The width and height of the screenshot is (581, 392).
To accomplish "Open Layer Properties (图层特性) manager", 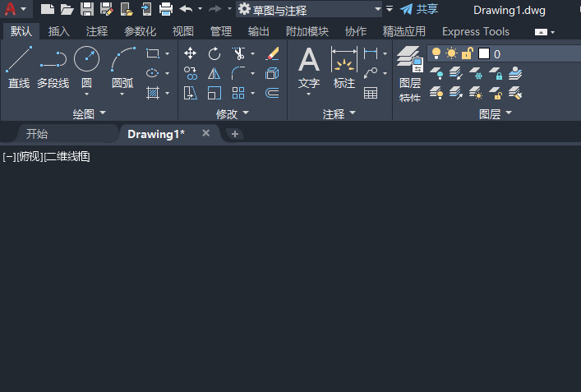I will [x=410, y=73].
